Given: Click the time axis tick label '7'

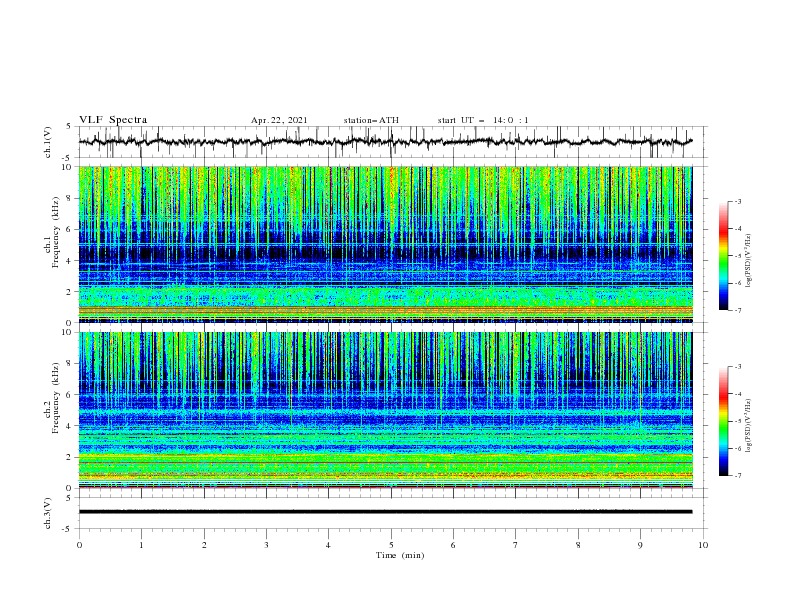Looking at the screenshot, I should click(x=516, y=545).
